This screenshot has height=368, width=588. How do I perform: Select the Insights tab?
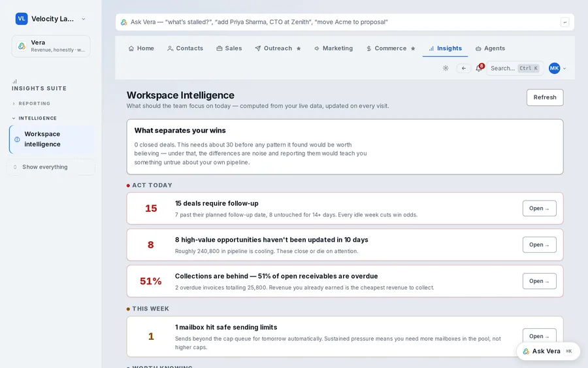pyautogui.click(x=445, y=48)
